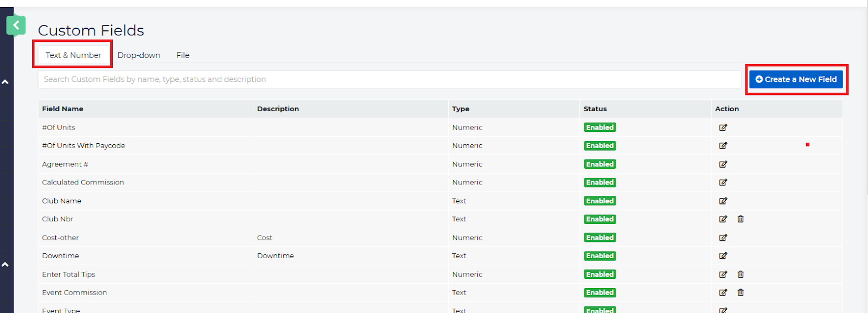Switch to the Drop-down tab

point(138,55)
